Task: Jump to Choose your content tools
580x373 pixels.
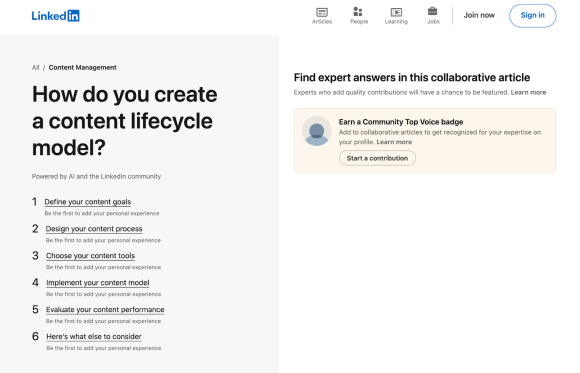Action: (x=90, y=256)
